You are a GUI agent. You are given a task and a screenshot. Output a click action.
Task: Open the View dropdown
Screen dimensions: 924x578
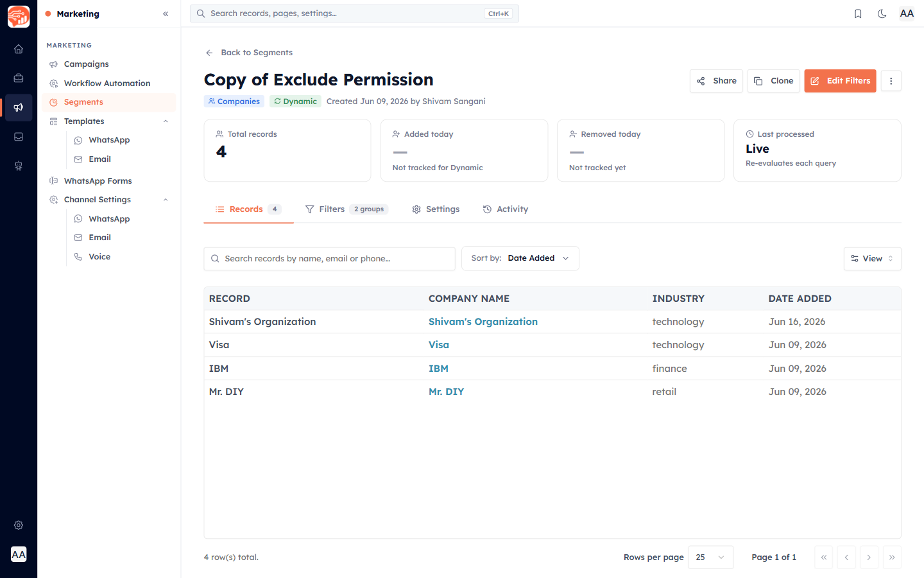(872, 259)
